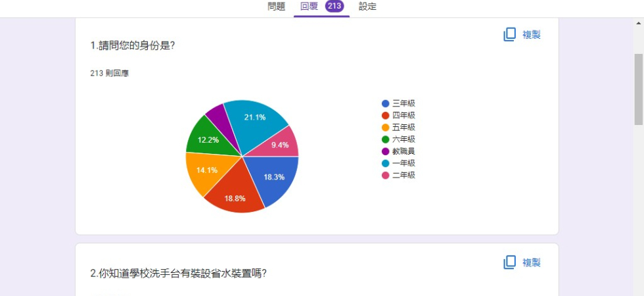Click the 五年級 orange legend dot
Viewport: 644px width, 296px height.
[386, 128]
